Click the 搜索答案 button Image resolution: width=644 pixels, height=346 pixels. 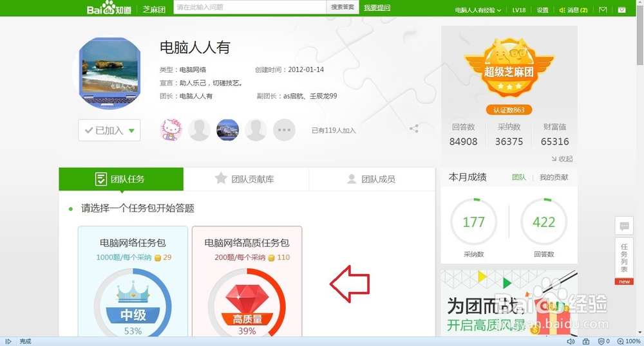343,7
